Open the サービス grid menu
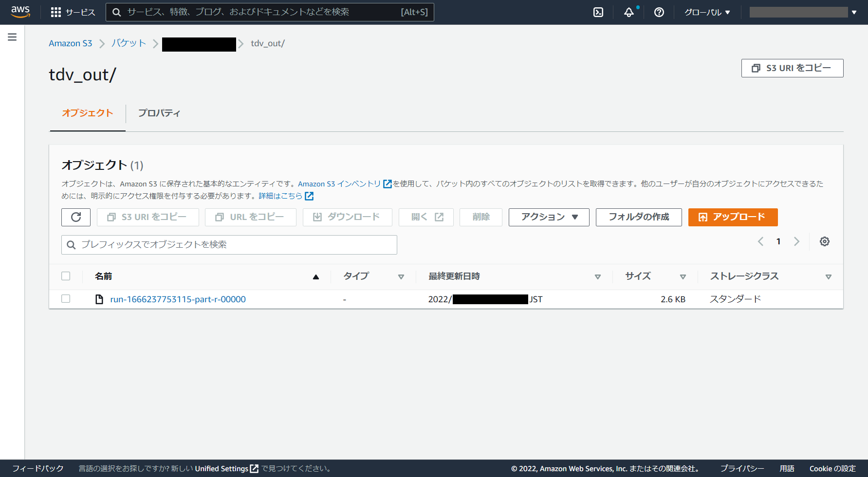868x477 pixels. point(73,12)
